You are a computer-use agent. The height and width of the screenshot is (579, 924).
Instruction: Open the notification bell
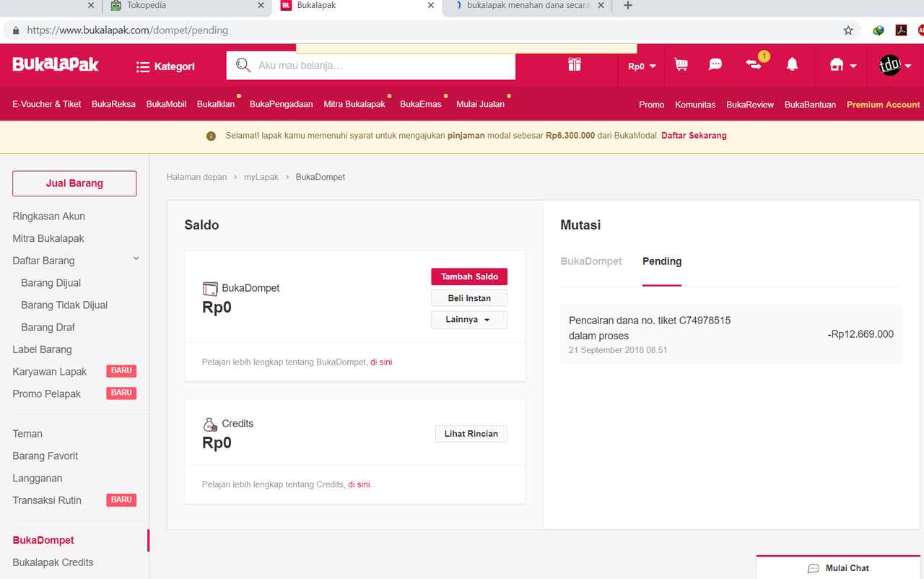point(793,64)
